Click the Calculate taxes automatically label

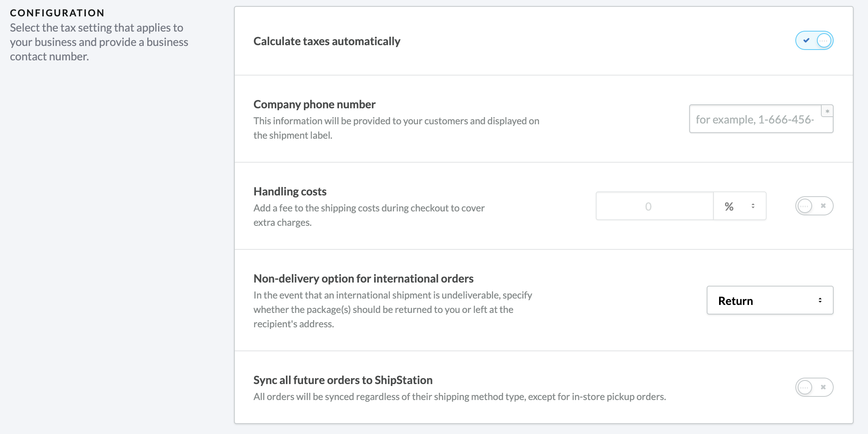tap(327, 41)
